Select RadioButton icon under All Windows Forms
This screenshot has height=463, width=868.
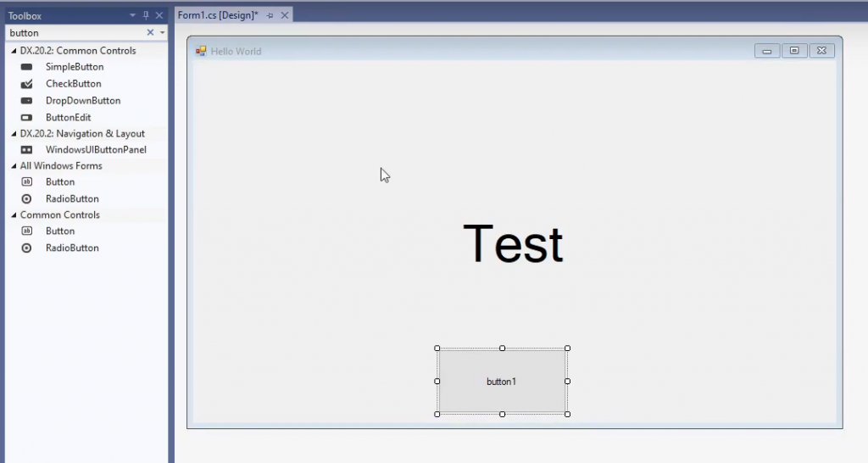pos(26,198)
